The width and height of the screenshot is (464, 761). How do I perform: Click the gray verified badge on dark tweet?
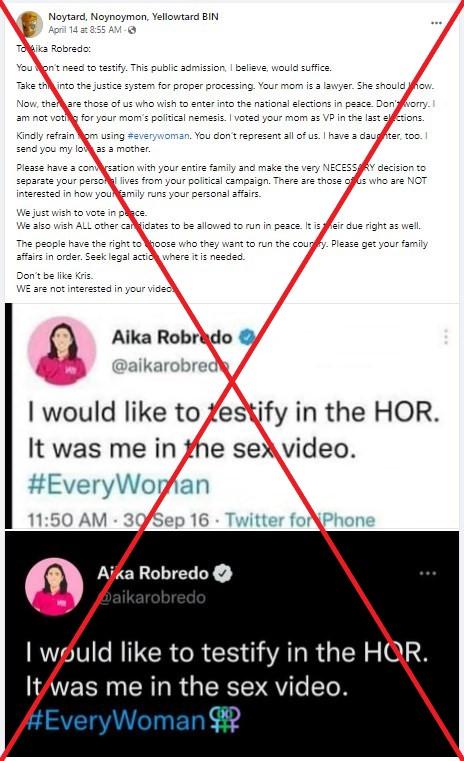tap(223, 573)
